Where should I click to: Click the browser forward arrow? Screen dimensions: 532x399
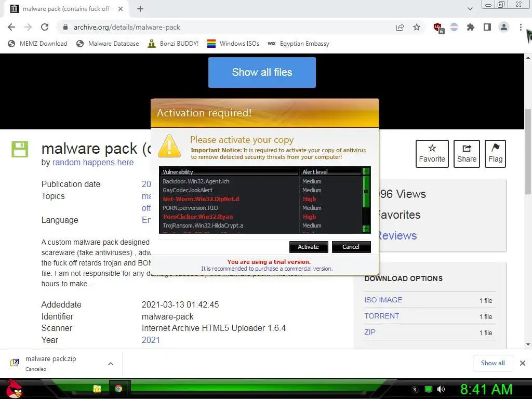[x=28, y=27]
